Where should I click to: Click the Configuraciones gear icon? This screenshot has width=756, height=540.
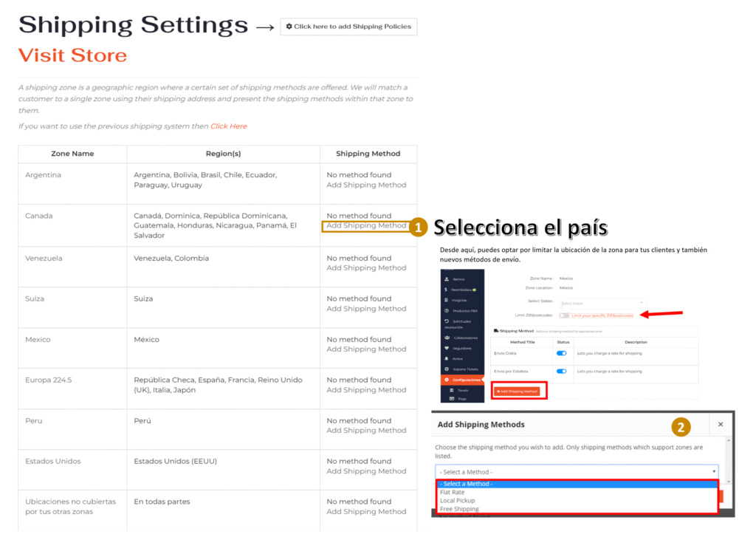coord(447,380)
